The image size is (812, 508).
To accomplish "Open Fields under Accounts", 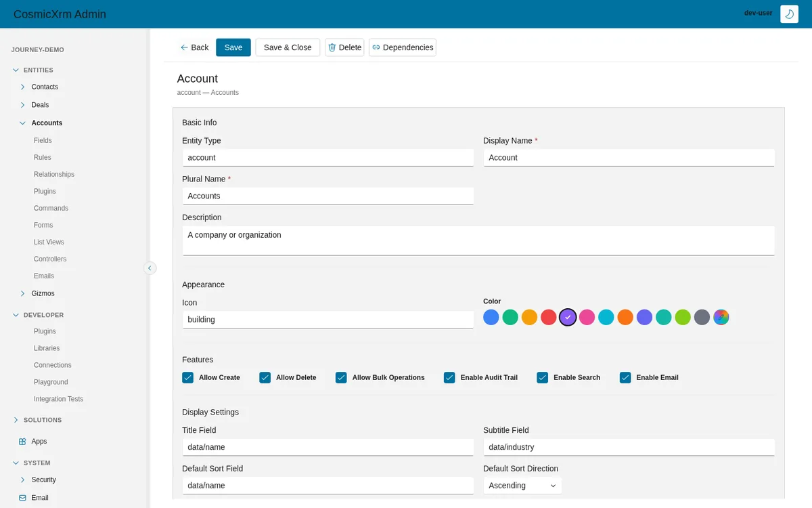I will (x=43, y=140).
